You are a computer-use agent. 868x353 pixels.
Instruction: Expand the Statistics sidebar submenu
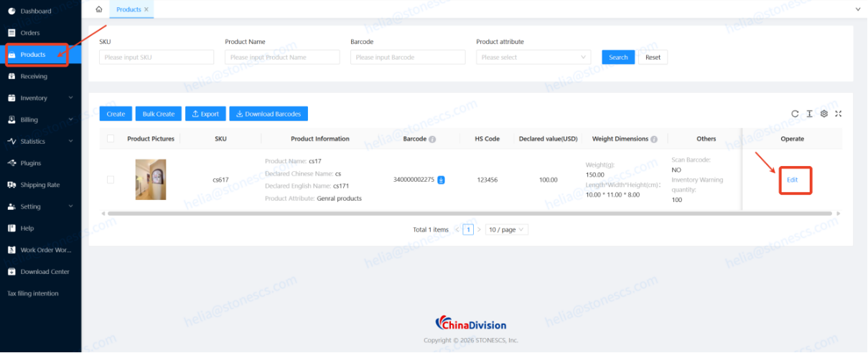(x=40, y=142)
